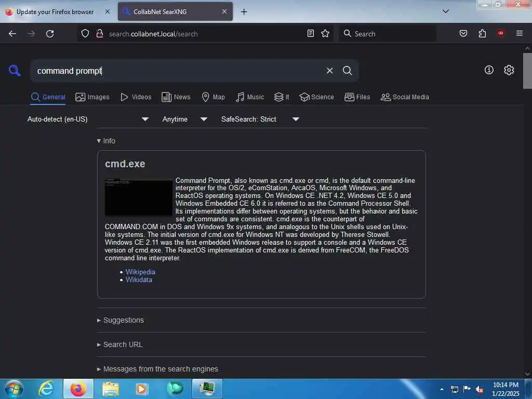The image size is (532, 399).
Task: Open the Action Center flag icon
Action: tap(467, 389)
